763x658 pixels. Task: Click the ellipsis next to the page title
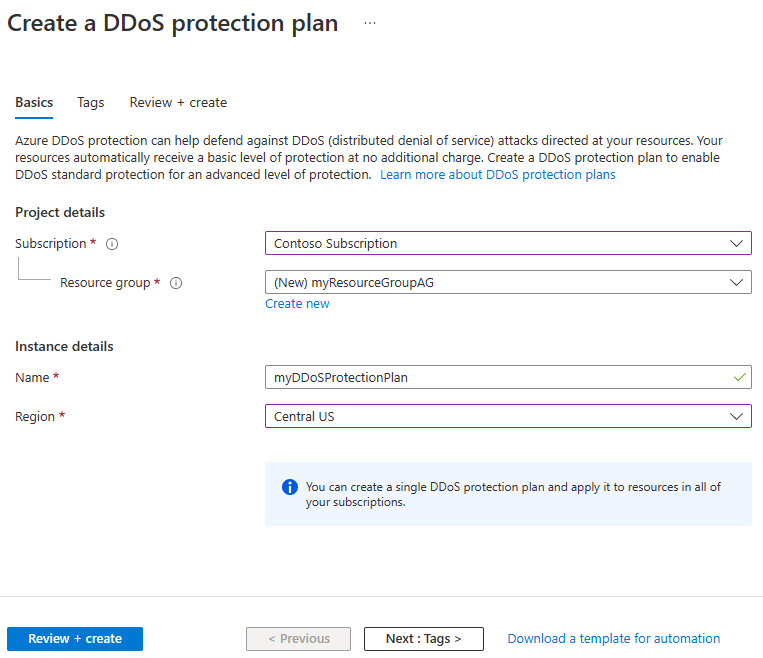point(370,23)
